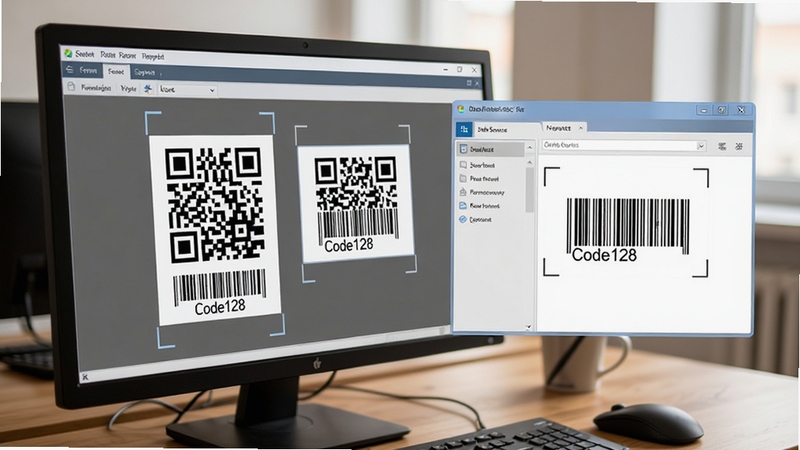This screenshot has height=450, width=800.
Task: Close the front window tab with its x icon
Action: [580, 128]
